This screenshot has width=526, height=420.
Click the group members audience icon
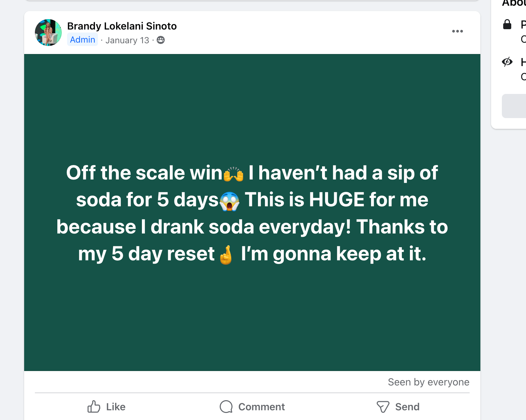click(x=161, y=40)
